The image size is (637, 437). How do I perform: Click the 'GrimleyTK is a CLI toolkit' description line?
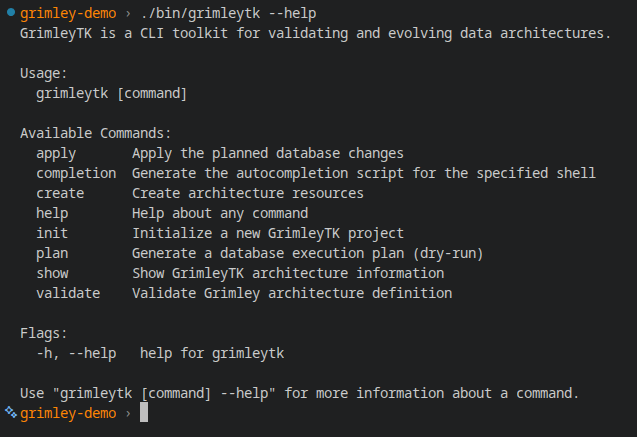click(x=315, y=33)
